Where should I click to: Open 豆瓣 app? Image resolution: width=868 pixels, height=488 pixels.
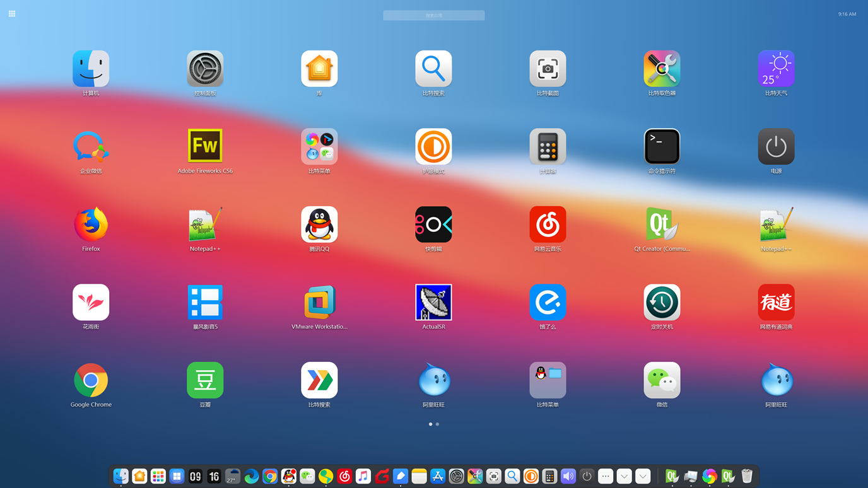point(205,380)
